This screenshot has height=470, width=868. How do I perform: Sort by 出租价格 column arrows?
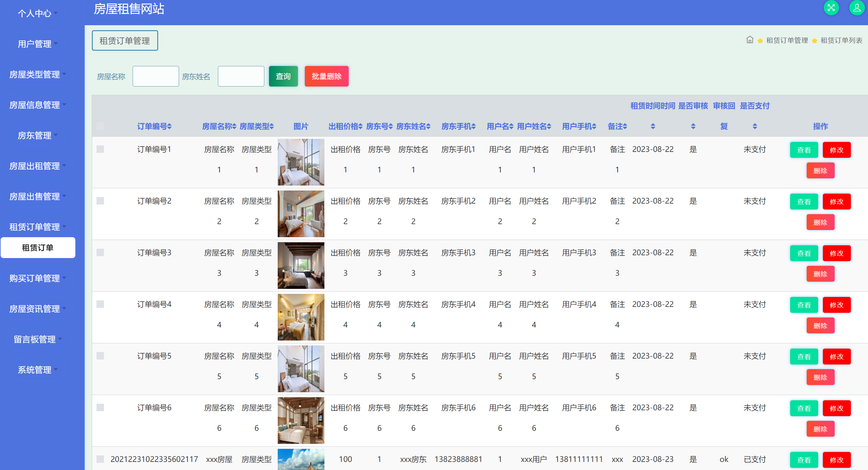click(360, 126)
